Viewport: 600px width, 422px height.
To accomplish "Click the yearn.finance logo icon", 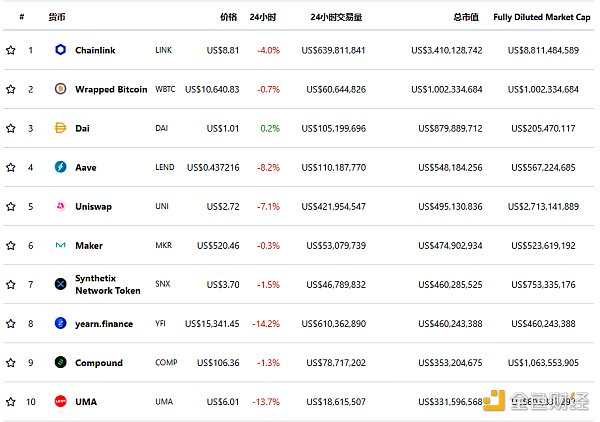I will point(60,323).
